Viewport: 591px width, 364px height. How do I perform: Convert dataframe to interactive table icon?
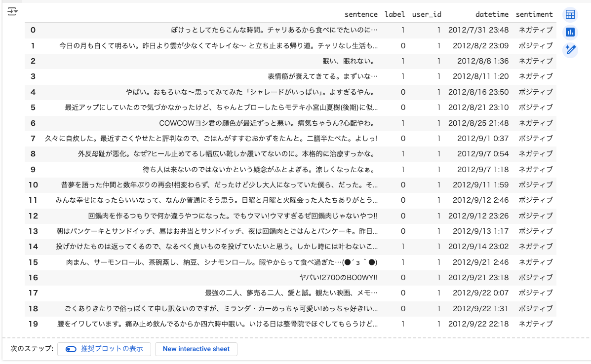click(x=570, y=15)
